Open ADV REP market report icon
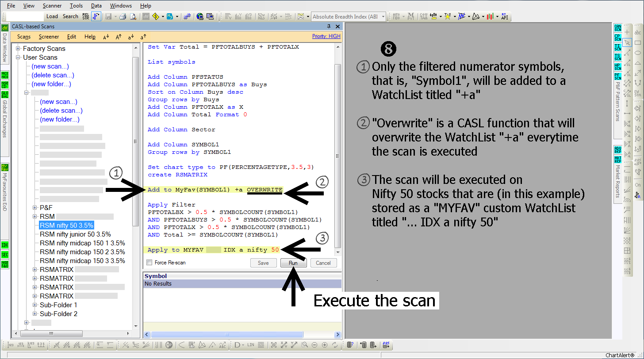The height and width of the screenshot is (359, 644). tap(618, 150)
